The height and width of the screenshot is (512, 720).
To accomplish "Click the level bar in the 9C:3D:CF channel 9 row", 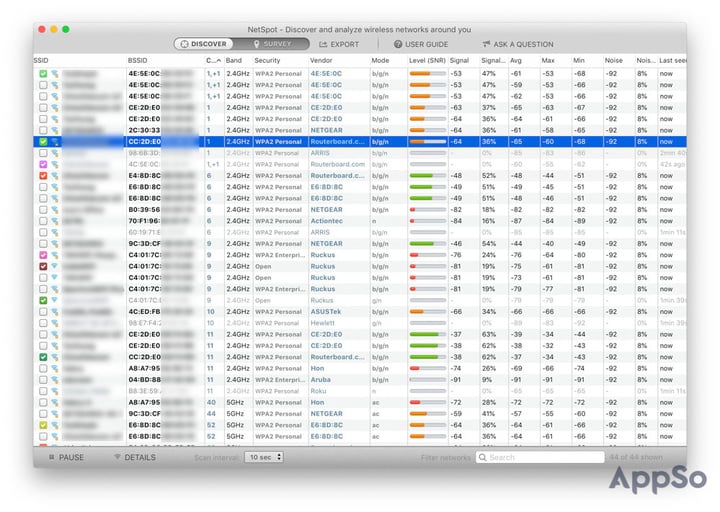I will pyautogui.click(x=428, y=244).
